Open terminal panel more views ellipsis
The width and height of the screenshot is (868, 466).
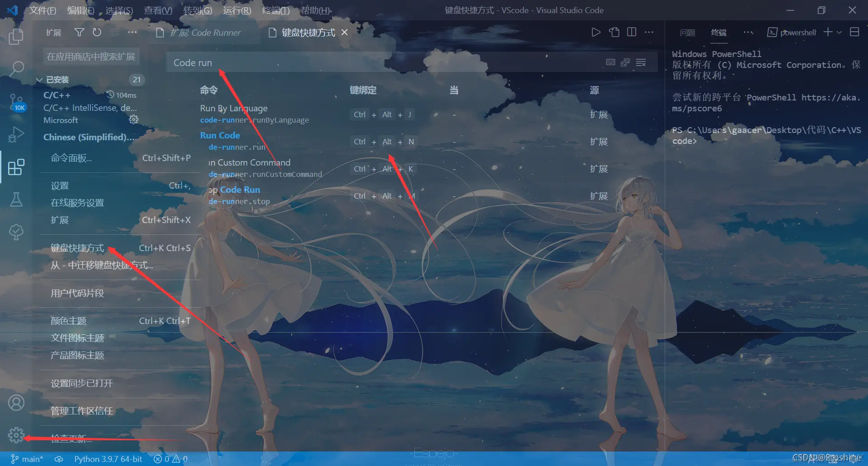748,32
